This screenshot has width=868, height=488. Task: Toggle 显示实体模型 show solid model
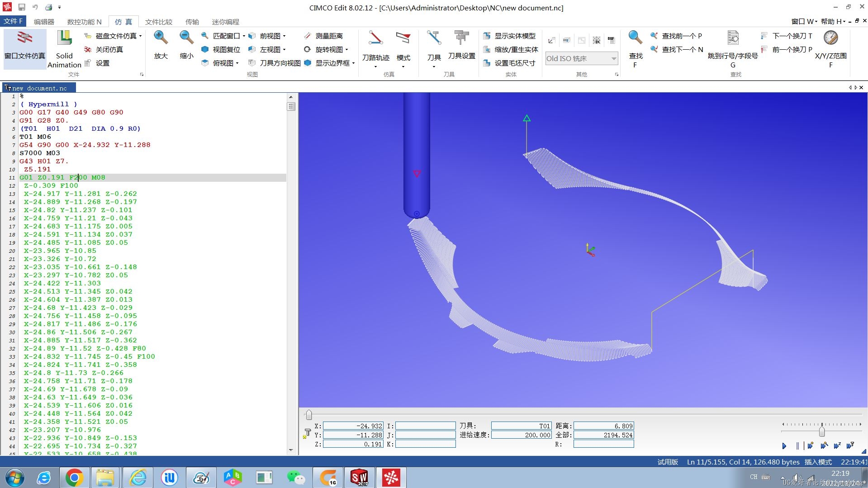(509, 36)
